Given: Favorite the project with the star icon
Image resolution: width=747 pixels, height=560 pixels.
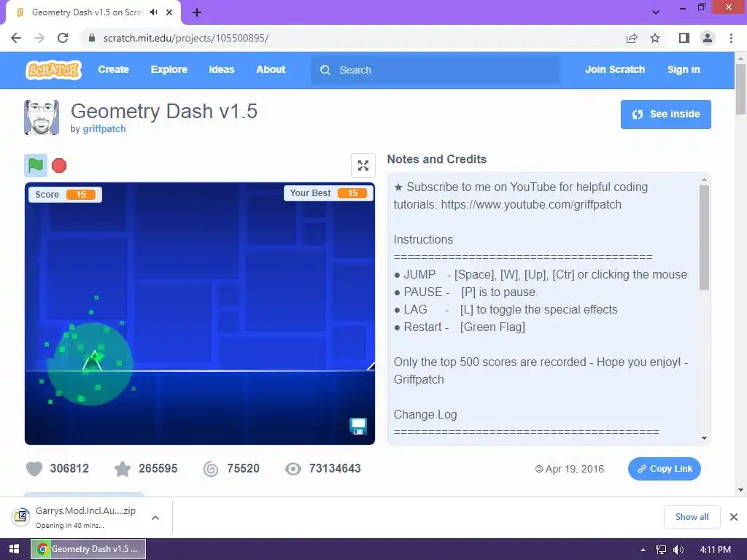Looking at the screenshot, I should [123, 469].
